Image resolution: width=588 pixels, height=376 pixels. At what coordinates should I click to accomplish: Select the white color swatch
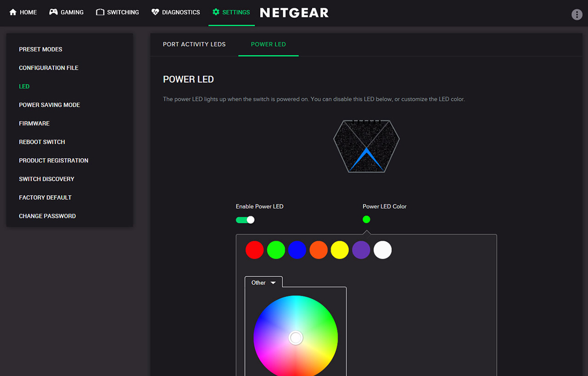pyautogui.click(x=383, y=250)
